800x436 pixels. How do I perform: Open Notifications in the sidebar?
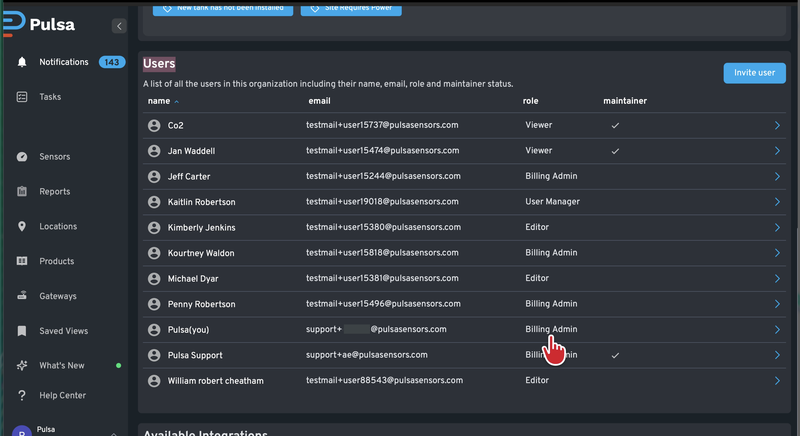64,62
